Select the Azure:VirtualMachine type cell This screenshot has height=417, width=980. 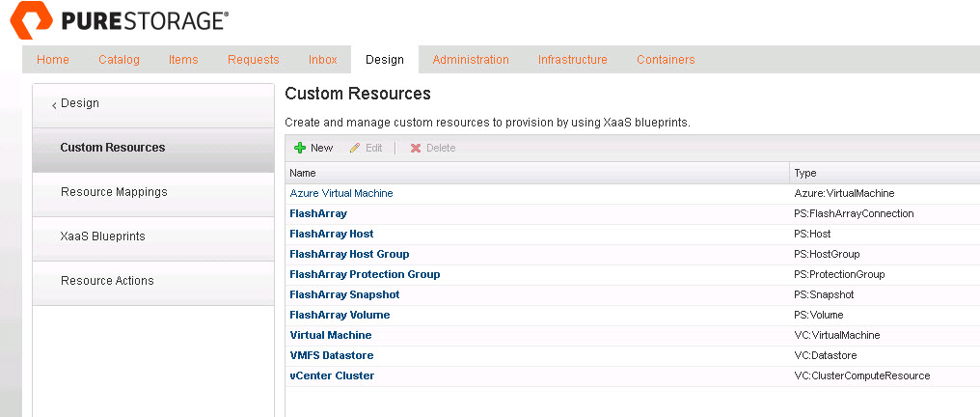tap(844, 193)
